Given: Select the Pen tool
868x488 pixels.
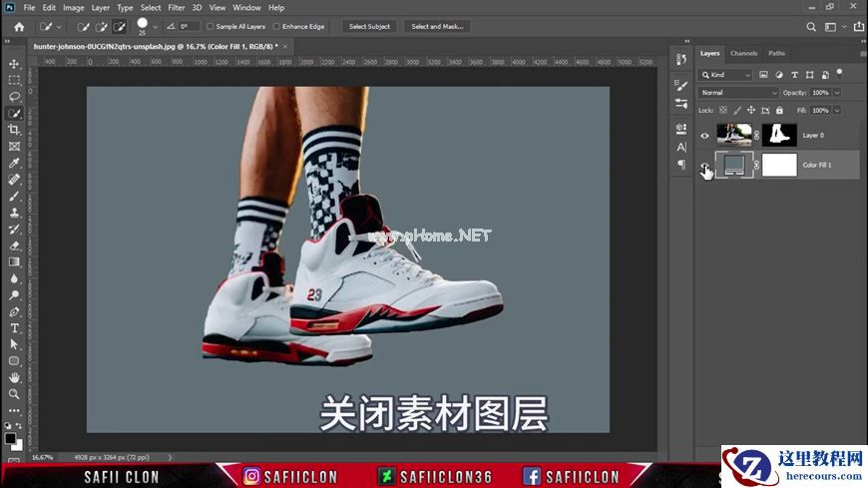Looking at the screenshot, I should 14,311.
